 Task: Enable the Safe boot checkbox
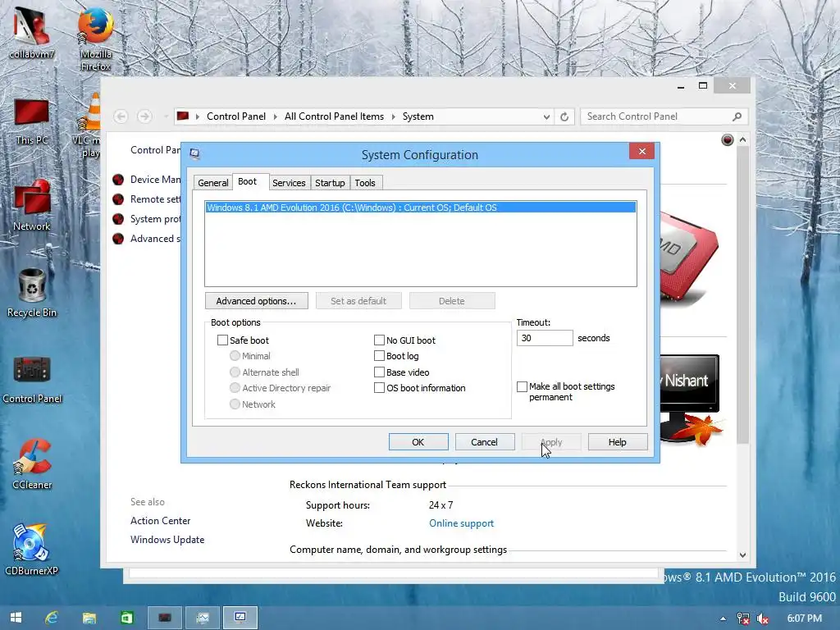(x=222, y=340)
